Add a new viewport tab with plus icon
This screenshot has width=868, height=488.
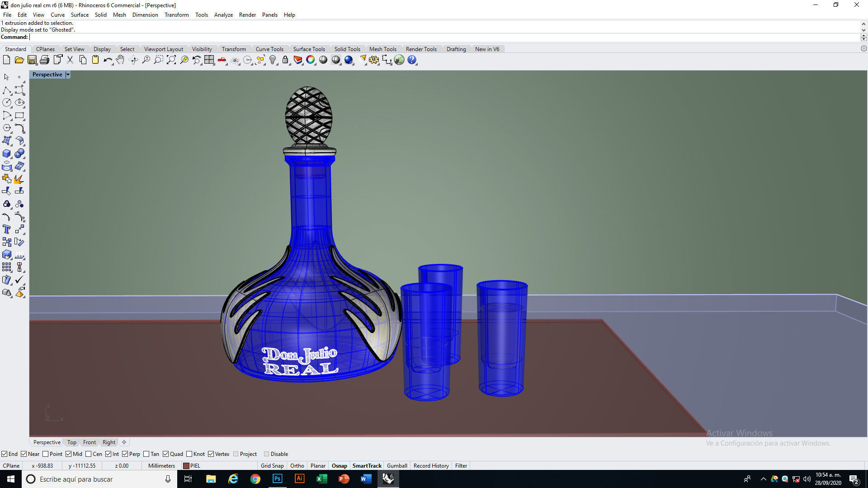coord(124,442)
